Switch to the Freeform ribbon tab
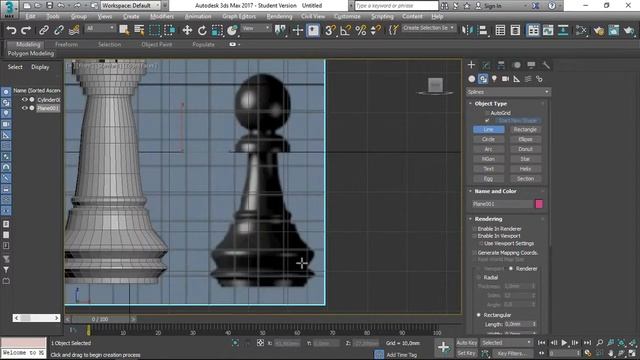This screenshot has height=360, width=640. [x=66, y=44]
